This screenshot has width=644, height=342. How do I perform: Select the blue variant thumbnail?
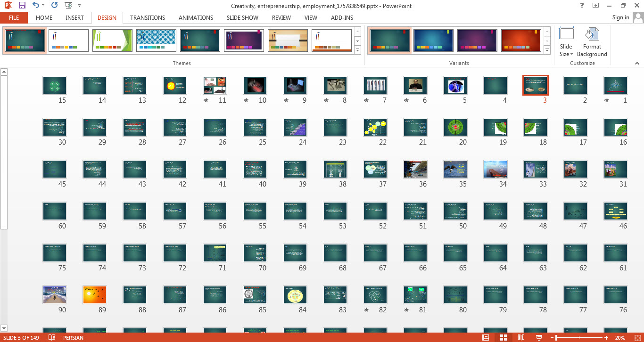coord(433,41)
